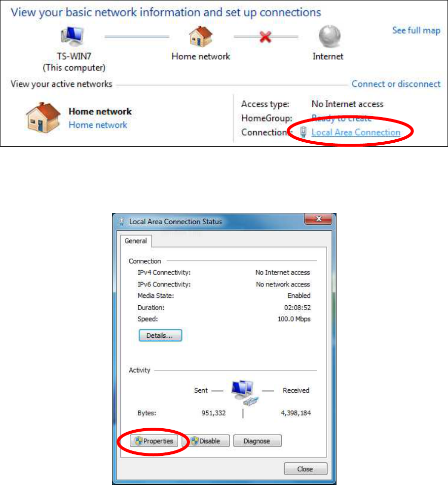Image resolution: width=448 pixels, height=485 pixels.
Task: Click the network activity computers icon
Action: pyautogui.click(x=245, y=393)
